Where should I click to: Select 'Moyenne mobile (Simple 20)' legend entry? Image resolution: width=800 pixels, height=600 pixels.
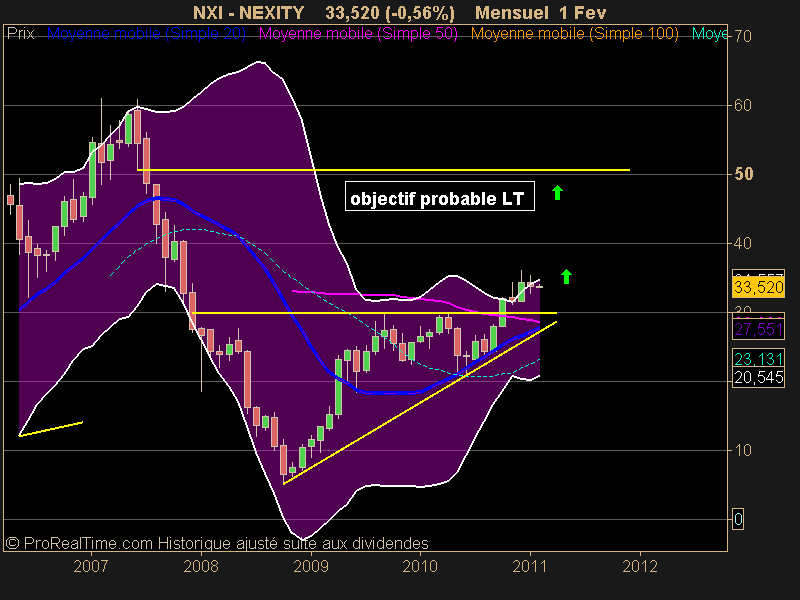[146, 34]
